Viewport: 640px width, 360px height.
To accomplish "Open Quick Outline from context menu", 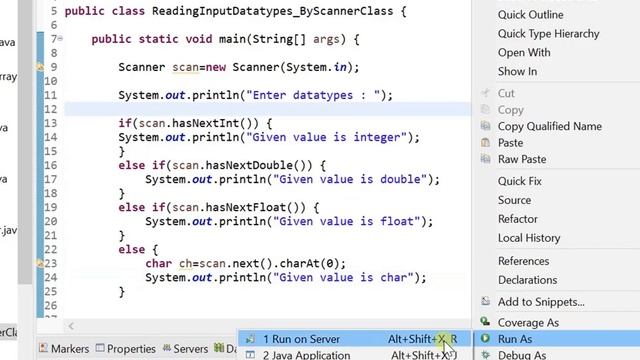I will [x=530, y=15].
